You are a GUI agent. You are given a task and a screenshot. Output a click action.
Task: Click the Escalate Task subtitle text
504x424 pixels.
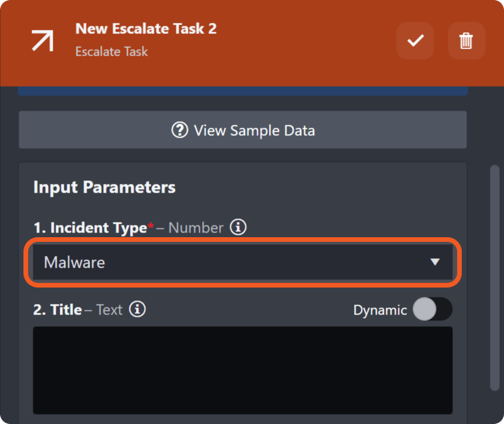click(x=111, y=52)
